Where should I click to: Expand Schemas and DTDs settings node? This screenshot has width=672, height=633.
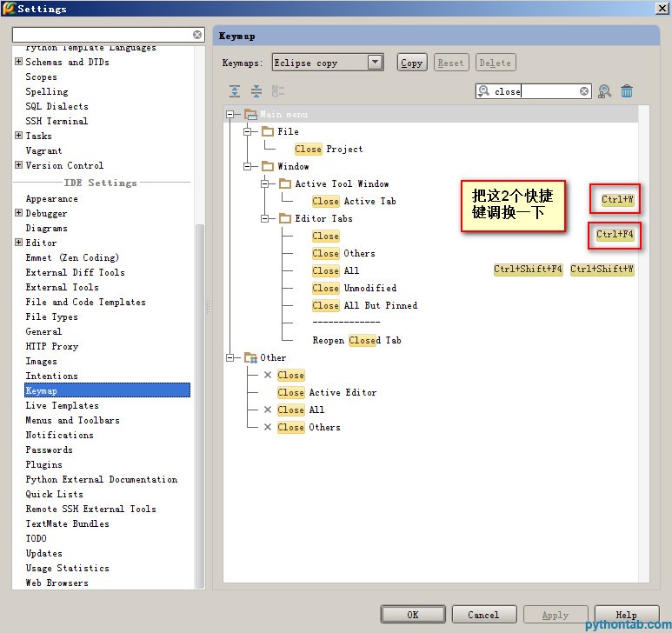click(x=18, y=61)
